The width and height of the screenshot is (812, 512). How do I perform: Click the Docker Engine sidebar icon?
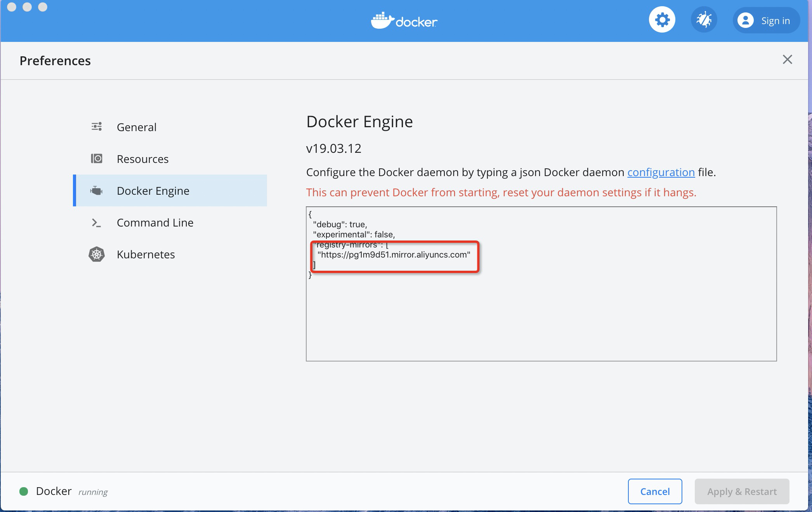[x=96, y=190]
